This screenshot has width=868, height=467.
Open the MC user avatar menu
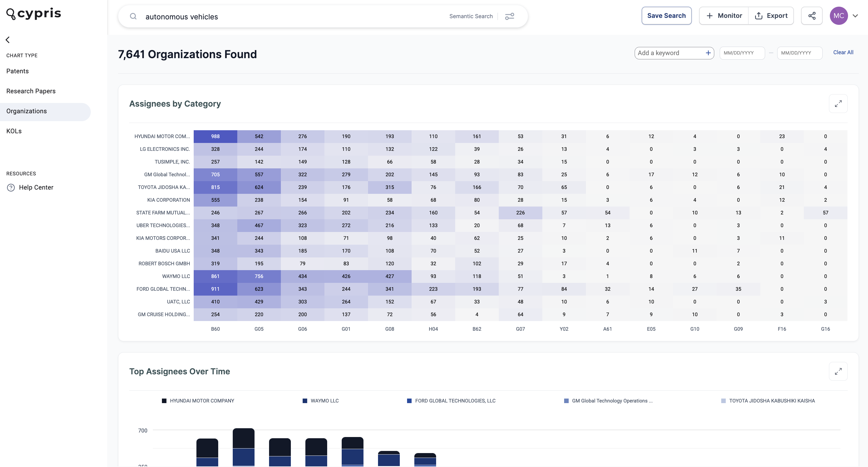(x=839, y=16)
